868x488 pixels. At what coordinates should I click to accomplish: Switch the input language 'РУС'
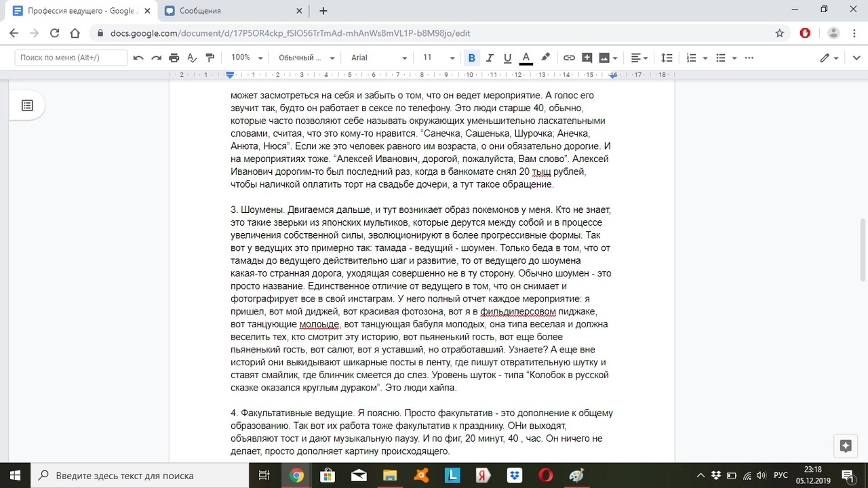(x=781, y=475)
